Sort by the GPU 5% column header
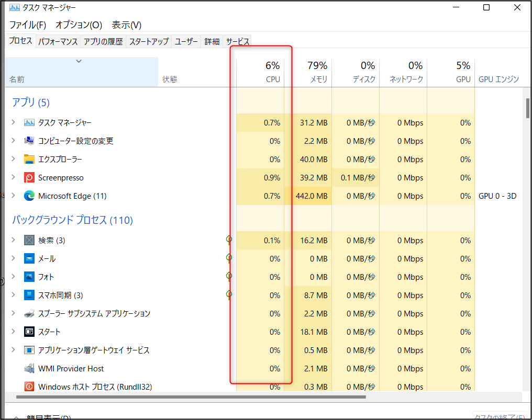This screenshot has width=532, height=420. (x=450, y=72)
